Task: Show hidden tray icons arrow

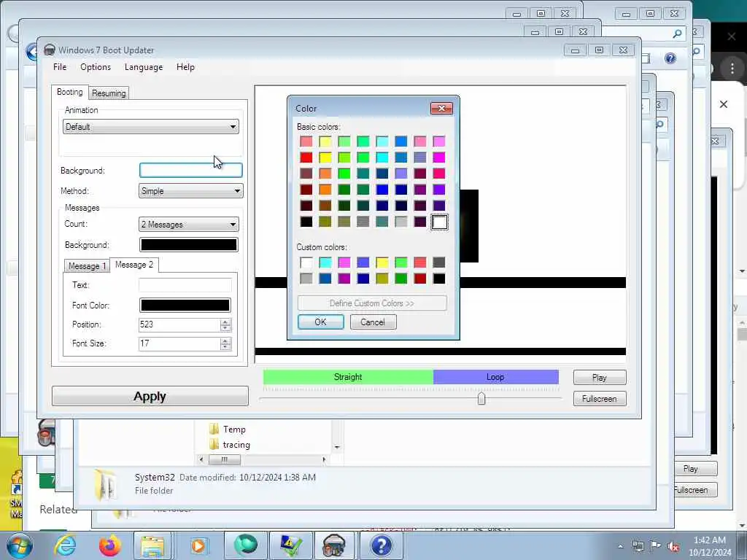Action: click(620, 547)
